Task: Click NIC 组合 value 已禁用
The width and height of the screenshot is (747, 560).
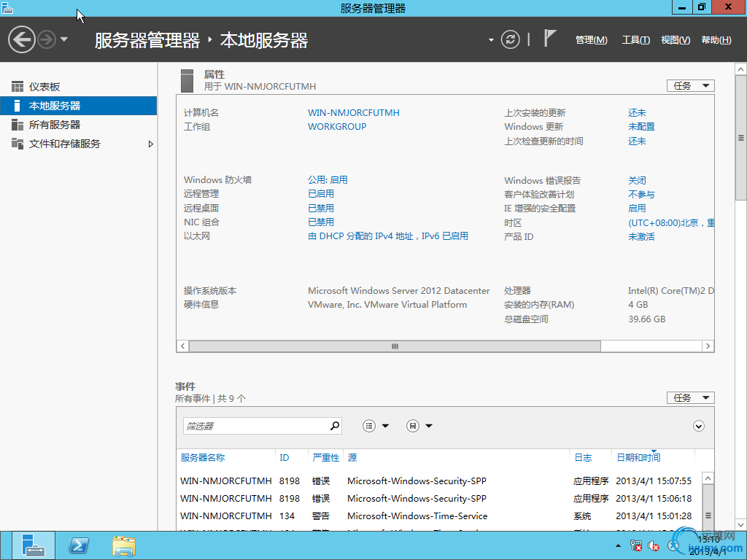Action: 321,222
